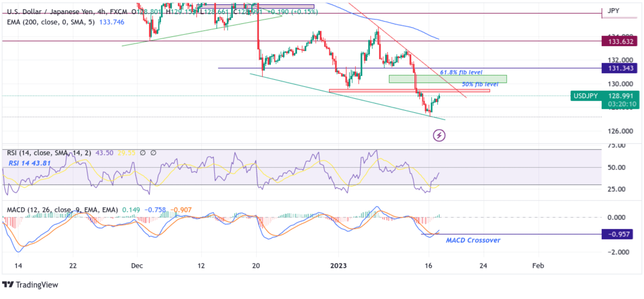Click the 20 date axis label

point(256,265)
